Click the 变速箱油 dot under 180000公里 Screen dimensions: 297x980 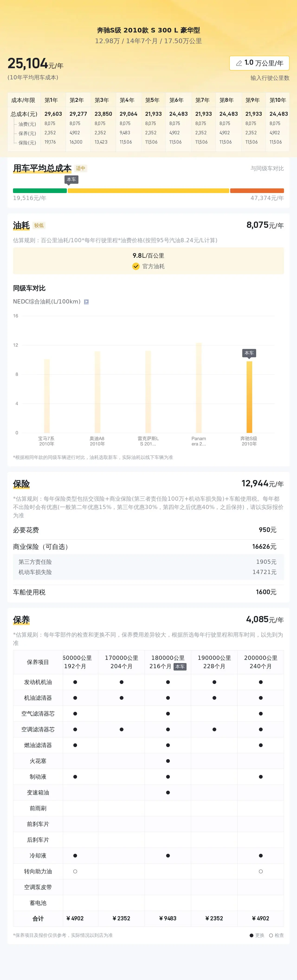tap(168, 793)
